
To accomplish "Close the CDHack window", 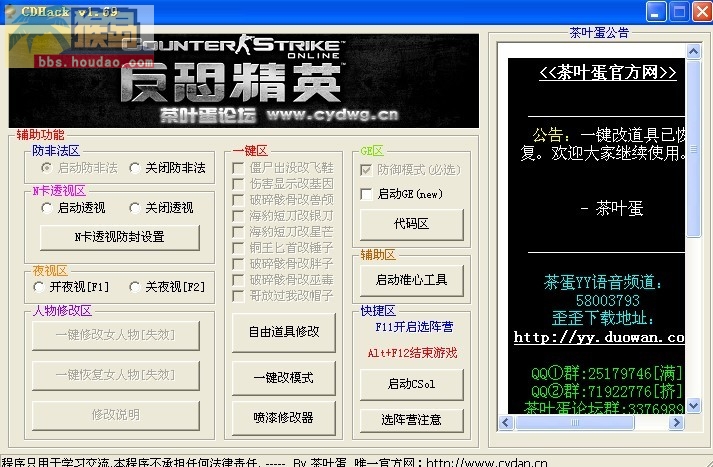I will (x=702, y=12).
